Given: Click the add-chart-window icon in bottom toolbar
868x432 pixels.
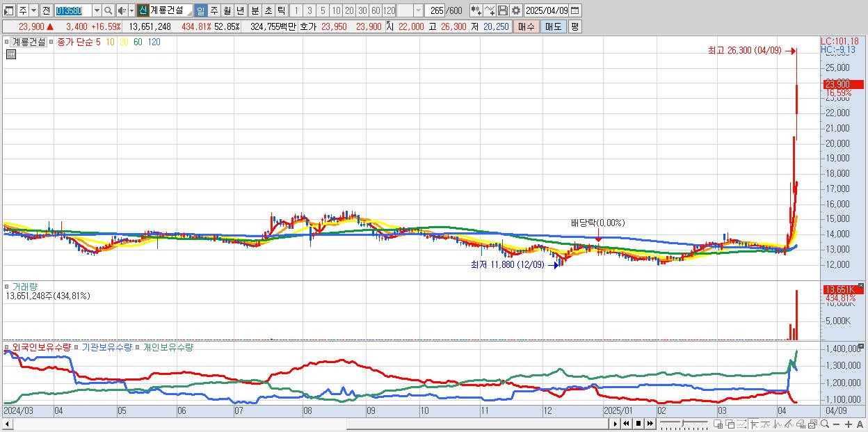Looking at the screenshot, I should 718,424.
